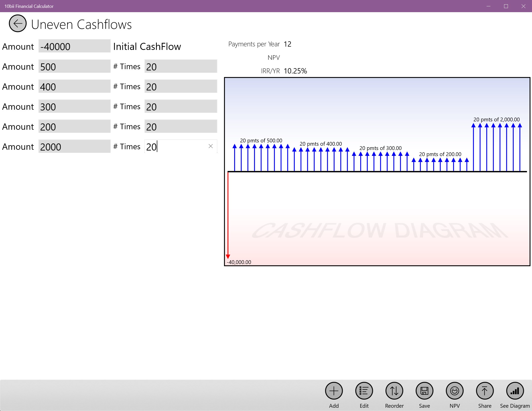The width and height of the screenshot is (532, 411).
Task: Calculate NPV using the smiley icon
Action: pyautogui.click(x=454, y=391)
